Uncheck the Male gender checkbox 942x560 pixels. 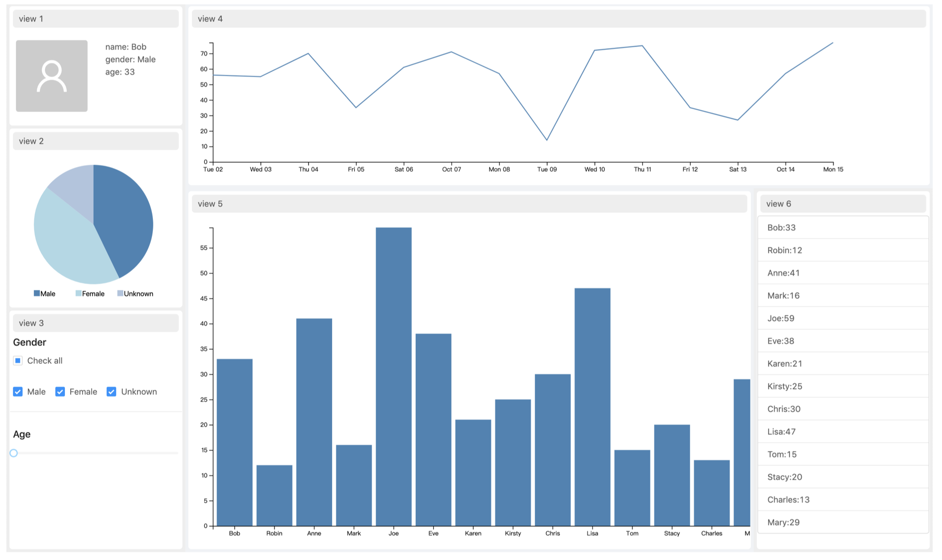[18, 391]
